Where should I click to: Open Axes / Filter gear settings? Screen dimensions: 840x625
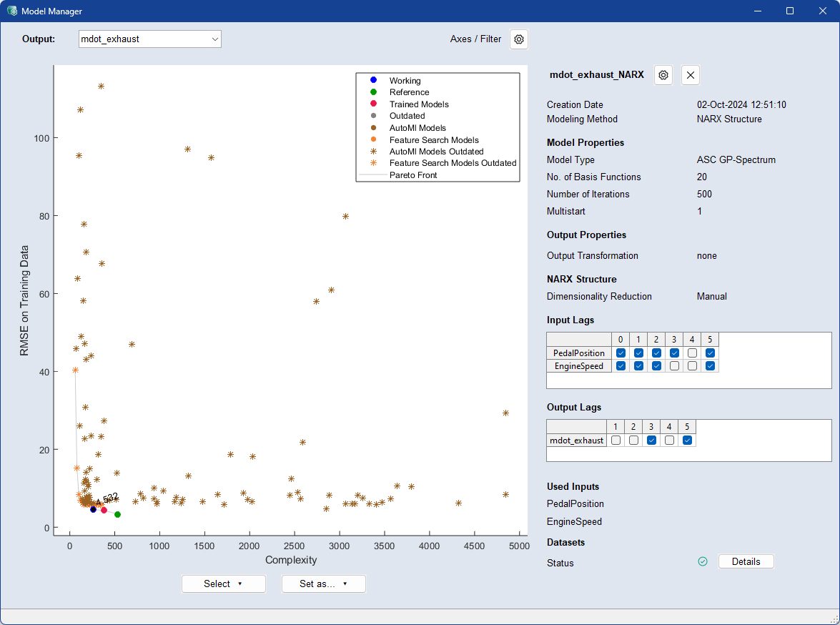point(519,39)
